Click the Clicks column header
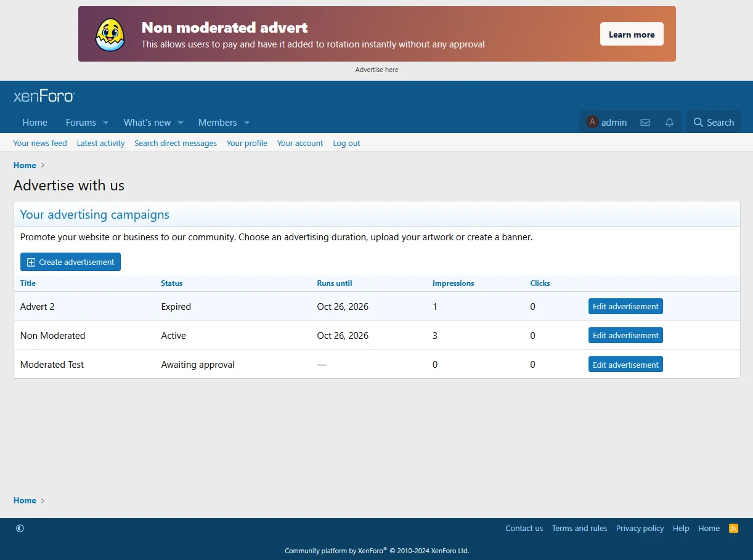 pyautogui.click(x=540, y=283)
